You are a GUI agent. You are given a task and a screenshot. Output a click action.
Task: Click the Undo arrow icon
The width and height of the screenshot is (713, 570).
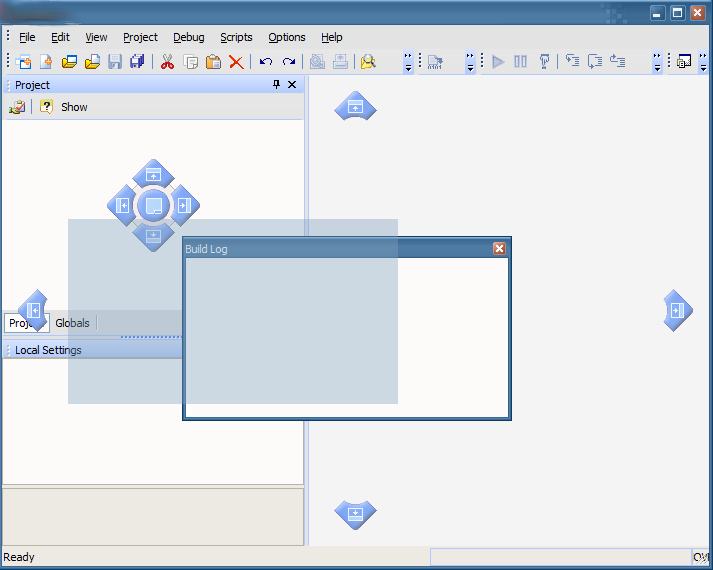click(265, 62)
